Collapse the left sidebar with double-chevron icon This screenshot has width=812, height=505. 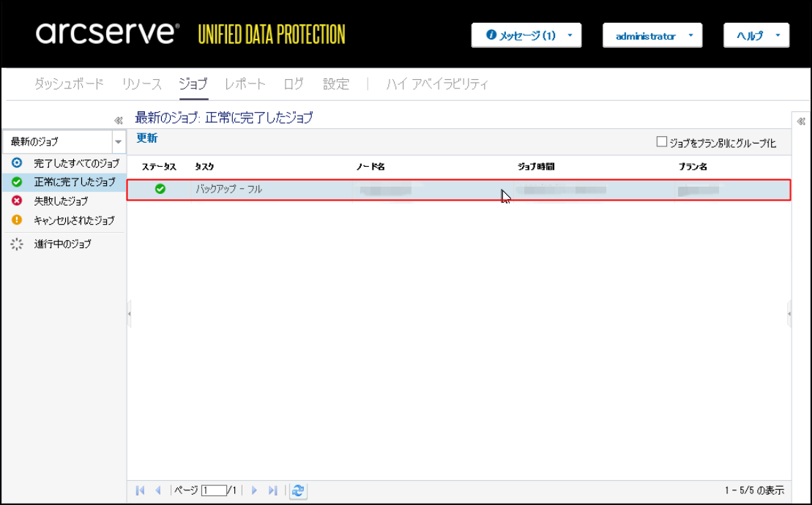pyautogui.click(x=118, y=121)
